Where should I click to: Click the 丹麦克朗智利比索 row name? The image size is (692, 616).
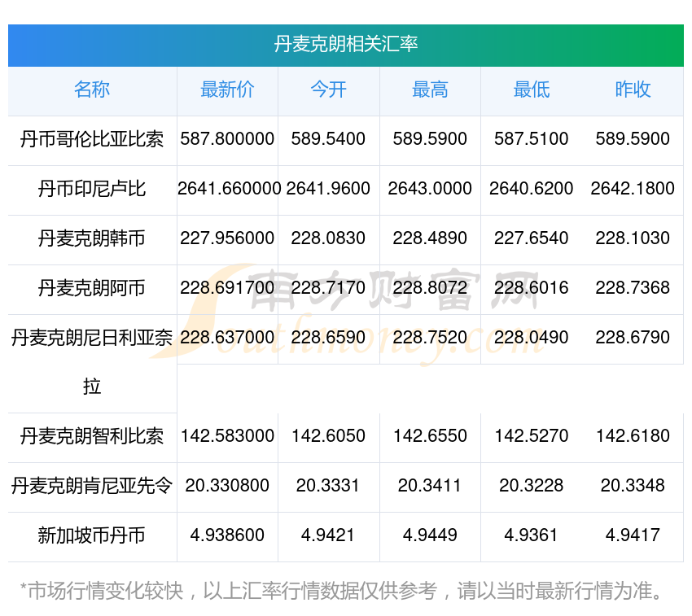point(92,436)
